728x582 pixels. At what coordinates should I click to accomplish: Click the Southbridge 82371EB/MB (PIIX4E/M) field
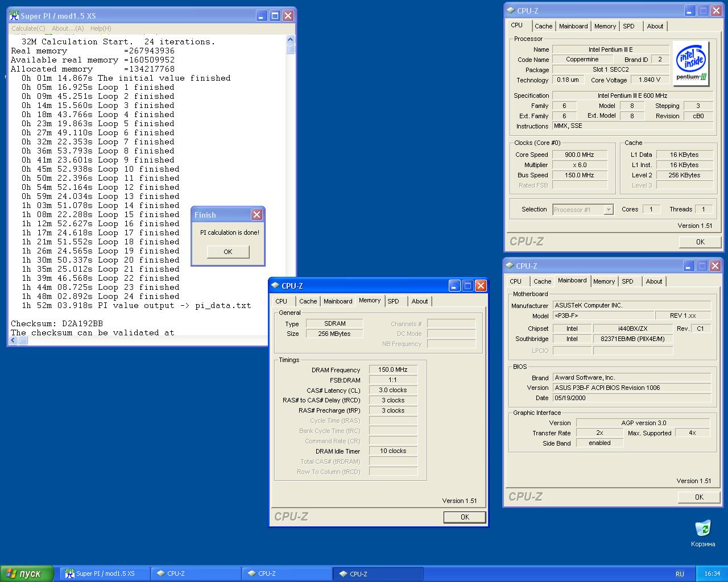point(632,339)
